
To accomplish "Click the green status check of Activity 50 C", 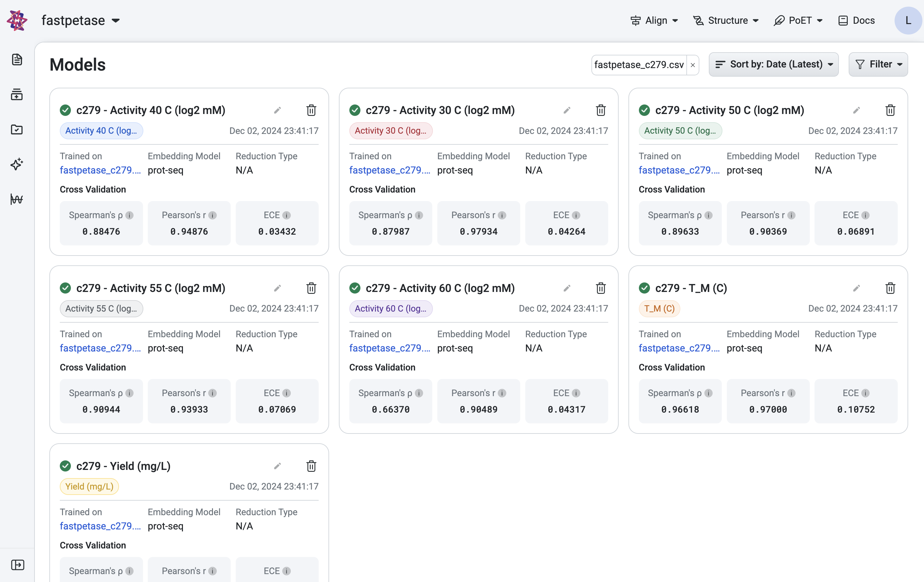I will point(644,110).
